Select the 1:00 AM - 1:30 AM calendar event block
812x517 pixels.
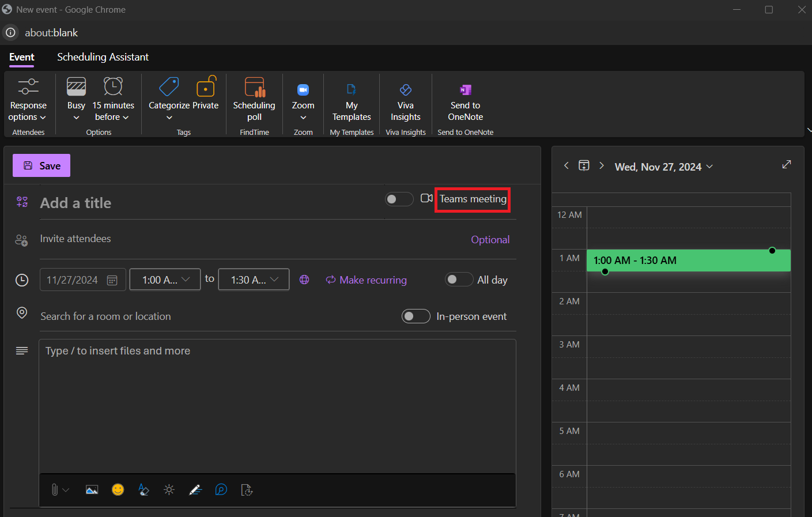coord(689,261)
